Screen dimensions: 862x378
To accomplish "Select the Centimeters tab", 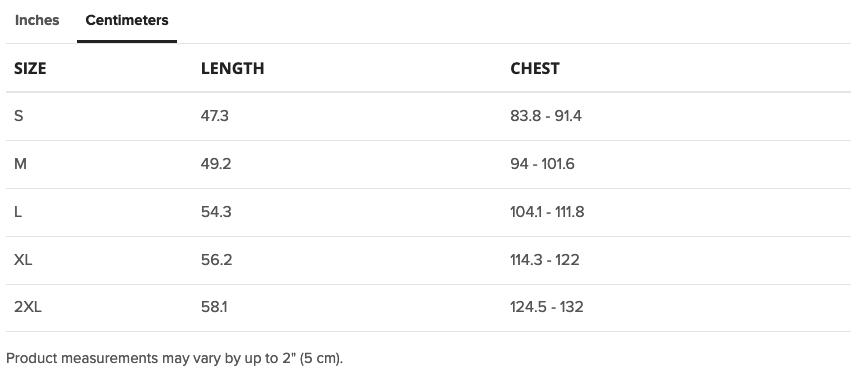I will [127, 20].
